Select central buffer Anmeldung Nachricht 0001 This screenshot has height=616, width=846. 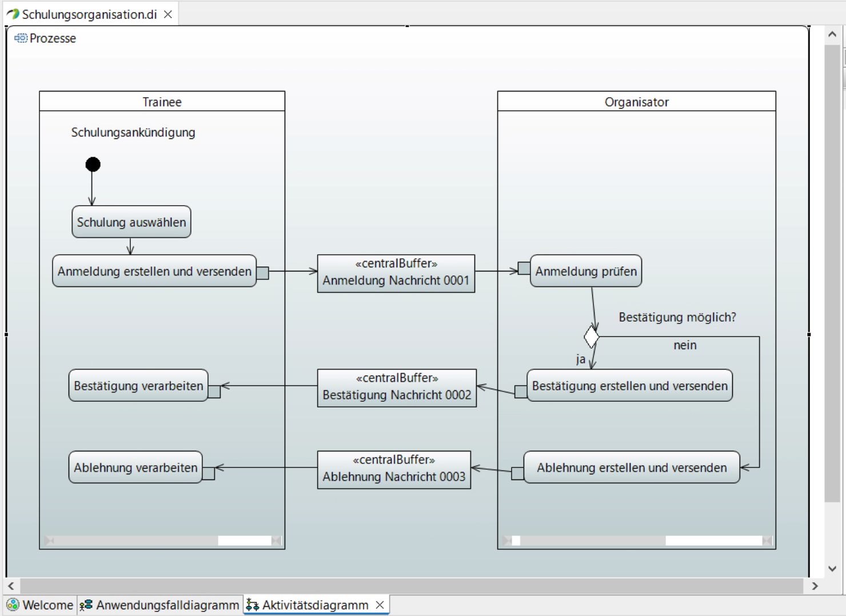(x=396, y=273)
